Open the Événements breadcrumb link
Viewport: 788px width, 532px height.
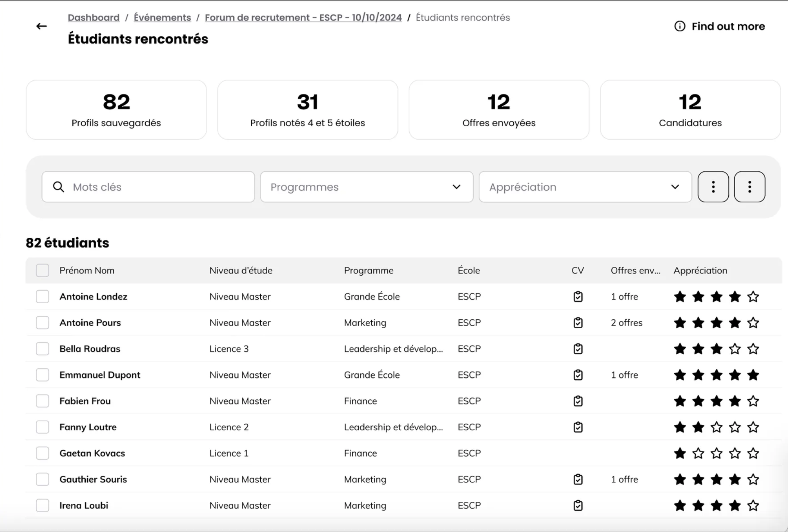click(x=162, y=18)
